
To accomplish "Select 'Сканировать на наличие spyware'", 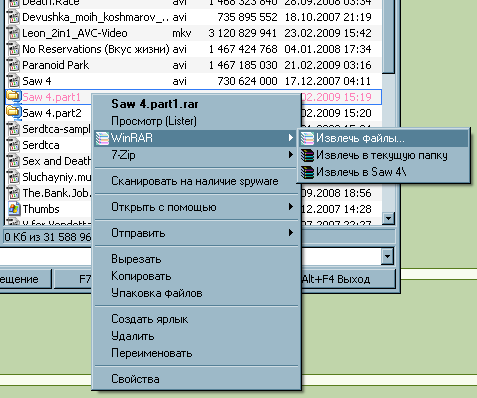I will click(195, 181).
